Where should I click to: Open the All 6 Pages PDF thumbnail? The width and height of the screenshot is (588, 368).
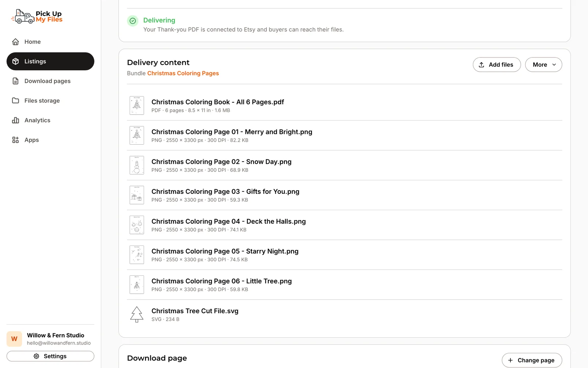(x=137, y=106)
